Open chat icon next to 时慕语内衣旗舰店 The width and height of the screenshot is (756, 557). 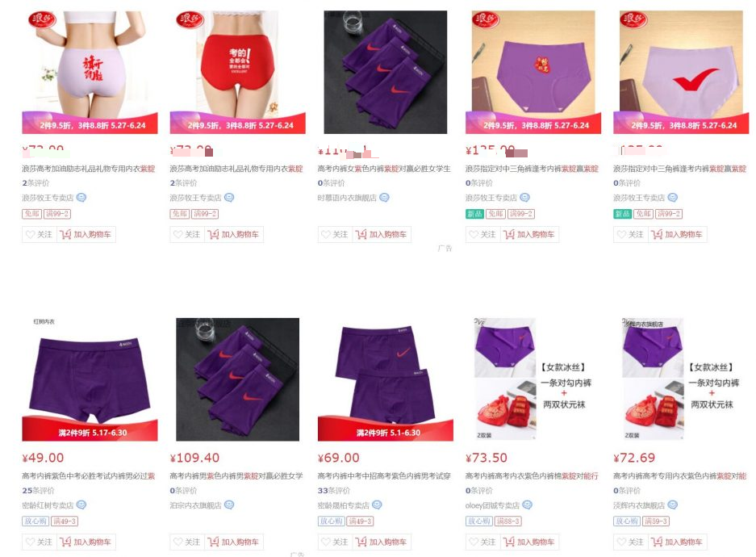(384, 197)
